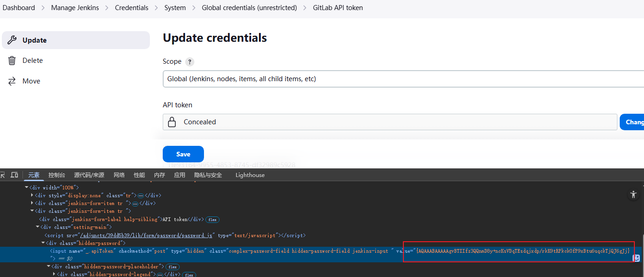
Task: Expand the hidden-password-legend div node
Action: [x=54, y=274]
